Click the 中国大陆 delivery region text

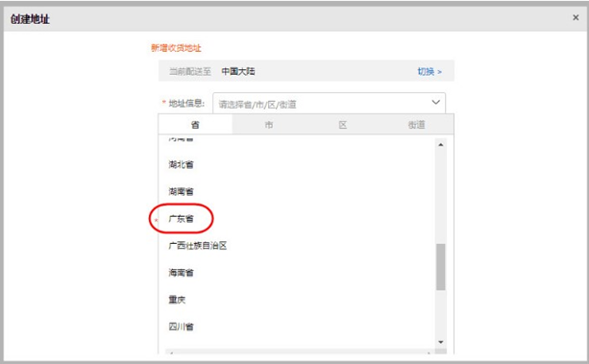tap(238, 71)
